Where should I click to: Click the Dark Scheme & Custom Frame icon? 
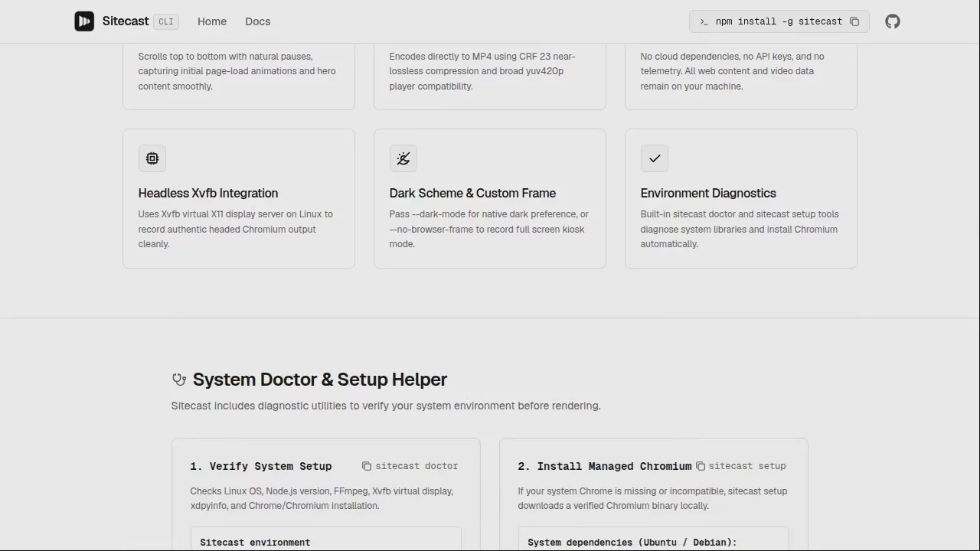pyautogui.click(x=403, y=158)
